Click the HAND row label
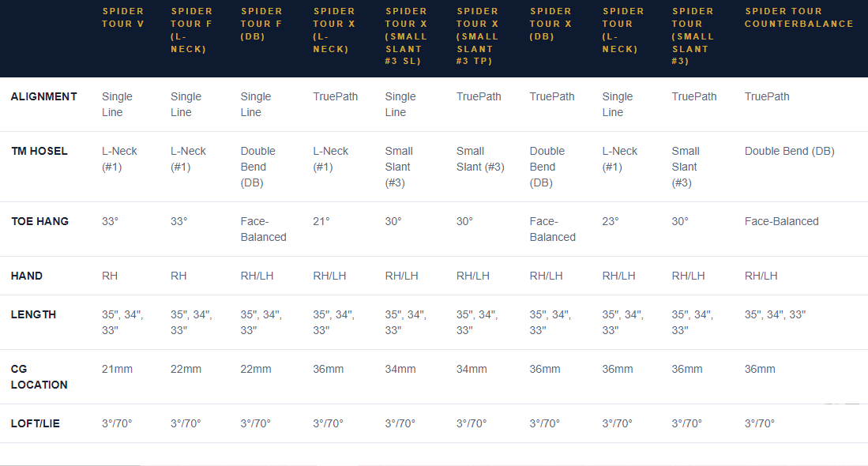 [27, 276]
